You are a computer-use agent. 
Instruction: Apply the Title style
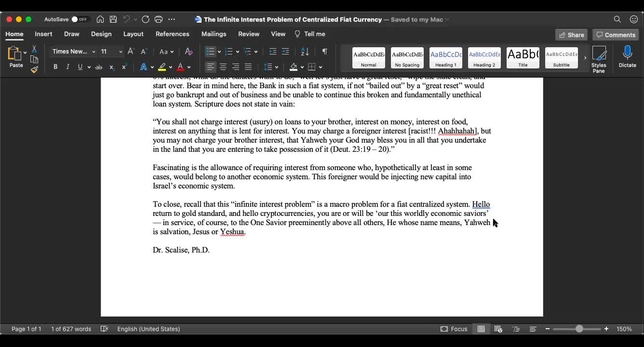pos(523,58)
